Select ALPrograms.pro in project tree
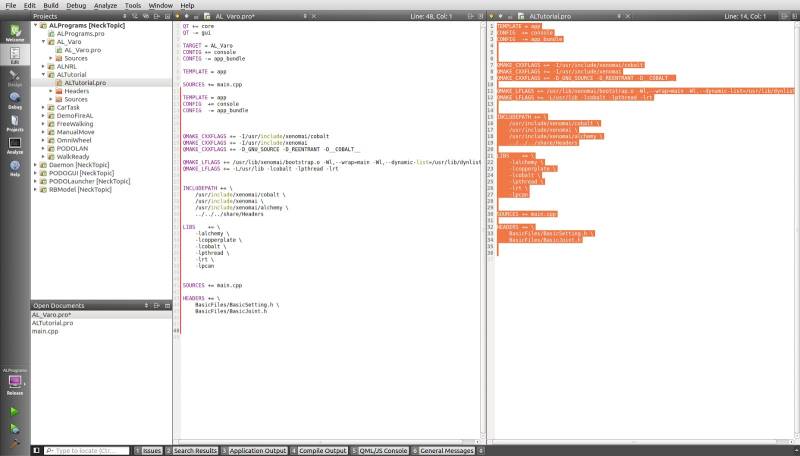The height and width of the screenshot is (456, 800). click(x=80, y=34)
